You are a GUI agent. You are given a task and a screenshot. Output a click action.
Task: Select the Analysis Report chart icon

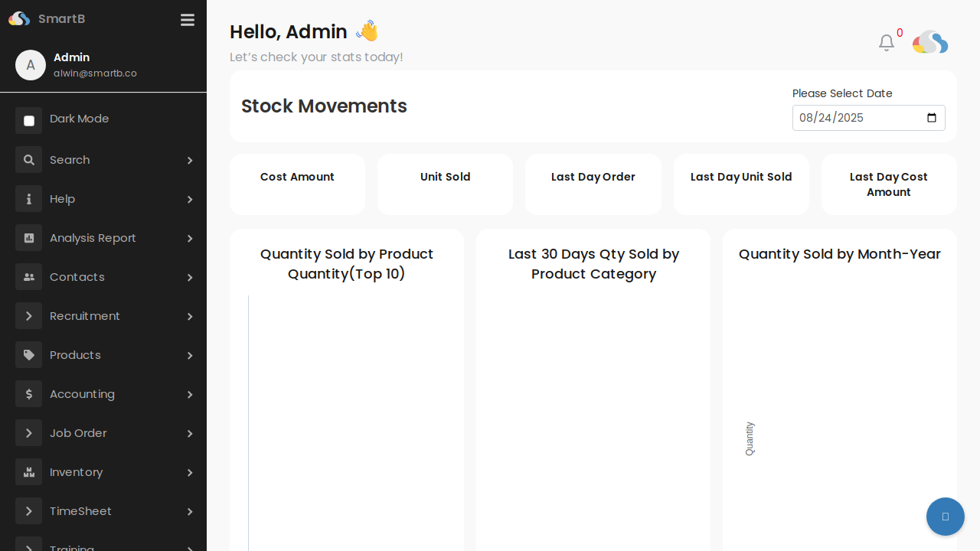click(28, 237)
